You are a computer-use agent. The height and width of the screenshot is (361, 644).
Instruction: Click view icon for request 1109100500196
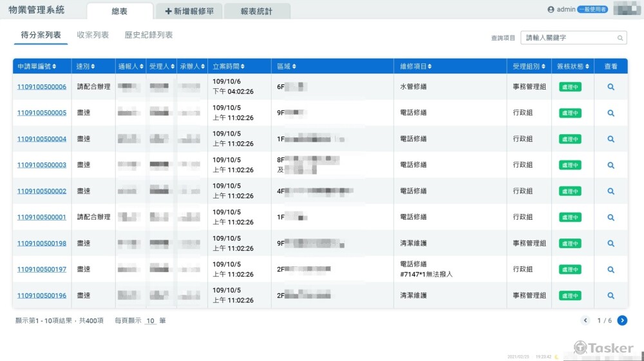pos(611,296)
